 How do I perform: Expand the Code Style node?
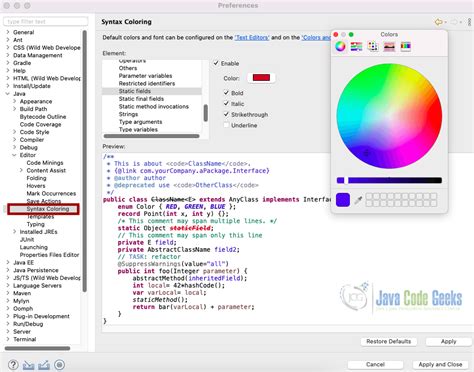(x=14, y=132)
